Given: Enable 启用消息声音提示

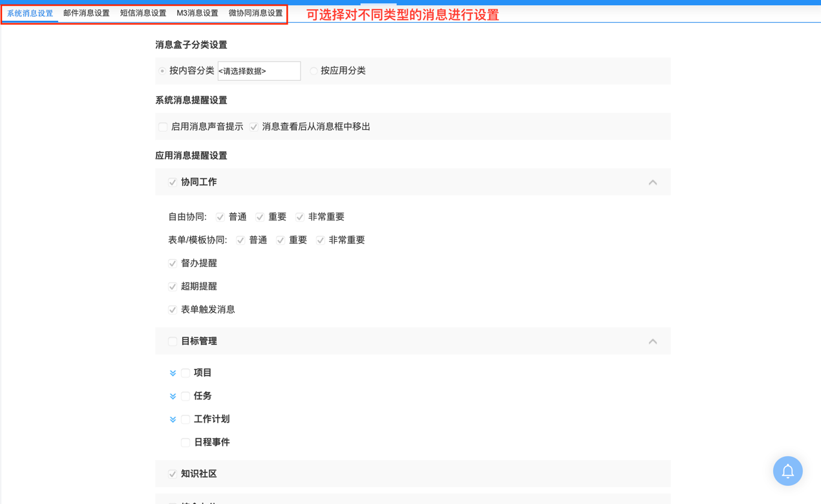Looking at the screenshot, I should click(162, 127).
